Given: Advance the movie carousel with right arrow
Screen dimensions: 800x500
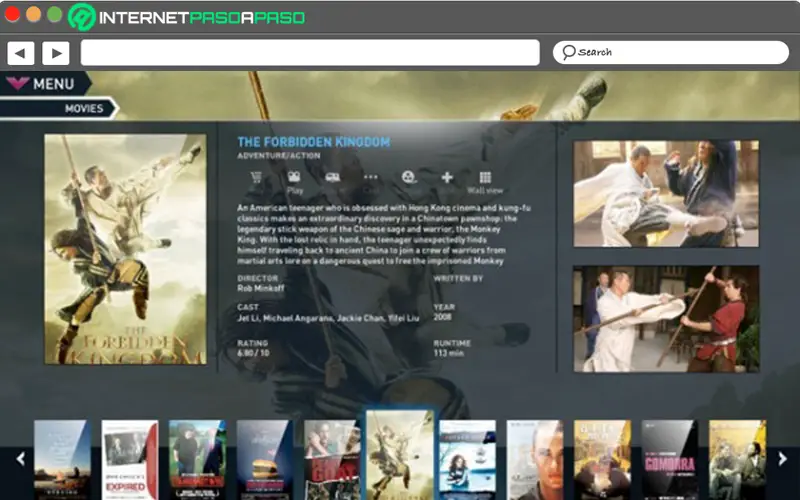Looking at the screenshot, I should [783, 459].
